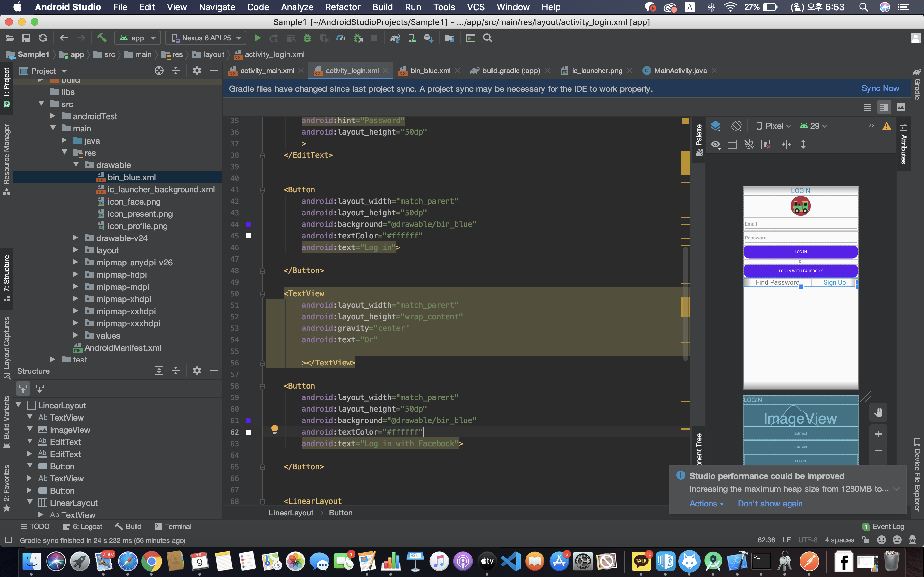924x577 pixels.
Task: Toggle the eye View Options in design toolbar
Action: (715, 145)
